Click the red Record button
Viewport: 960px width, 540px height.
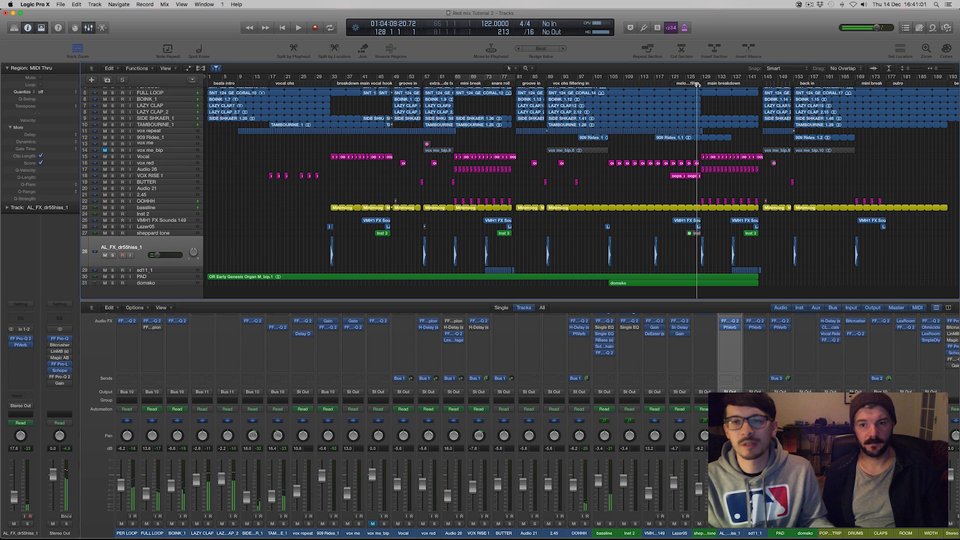(x=315, y=28)
